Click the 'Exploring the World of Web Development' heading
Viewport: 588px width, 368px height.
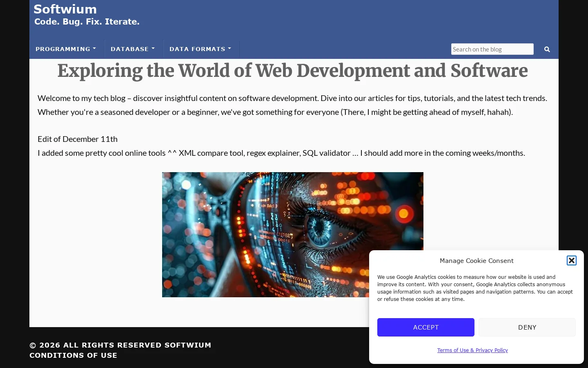292,71
